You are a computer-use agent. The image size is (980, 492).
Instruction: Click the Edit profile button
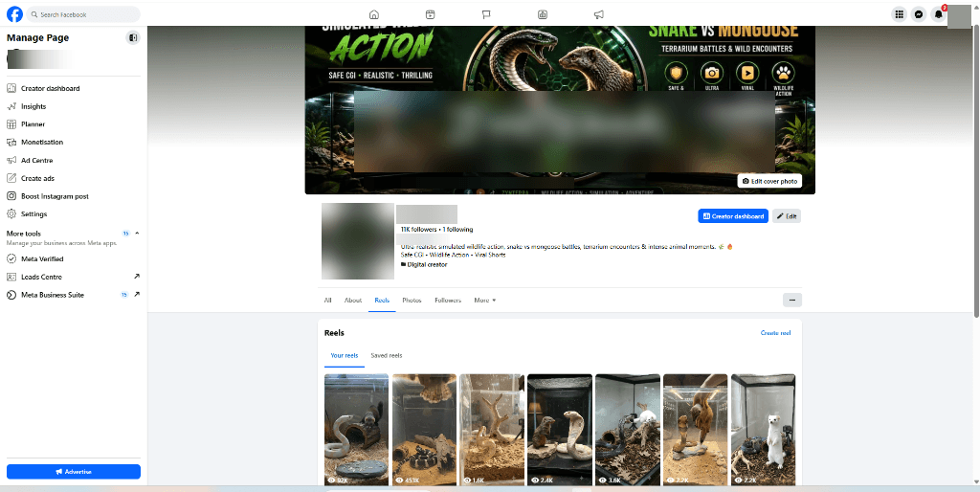click(787, 216)
